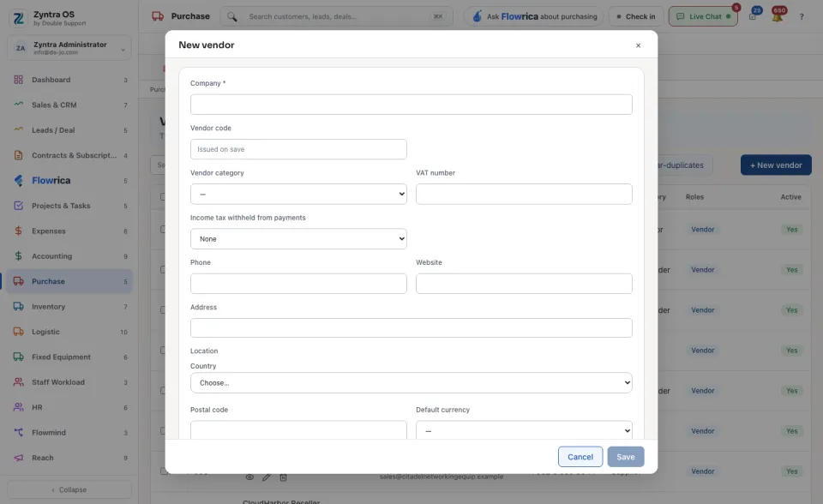
Task: Click the Purchase truck icon in header
Action: coord(158,16)
